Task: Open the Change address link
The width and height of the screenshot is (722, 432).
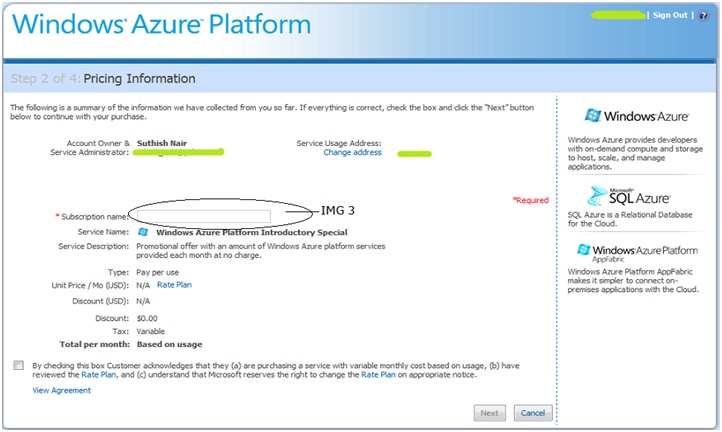Action: tap(352, 153)
